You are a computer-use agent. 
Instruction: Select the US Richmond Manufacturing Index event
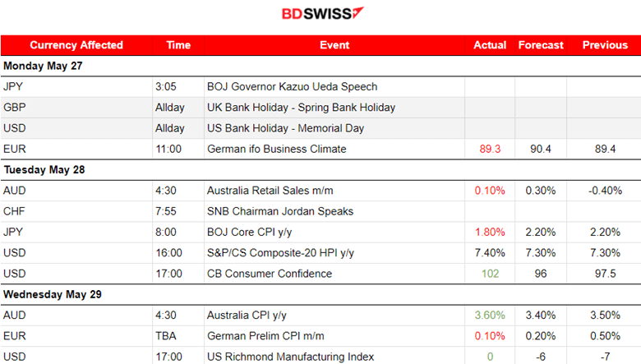[x=290, y=357]
